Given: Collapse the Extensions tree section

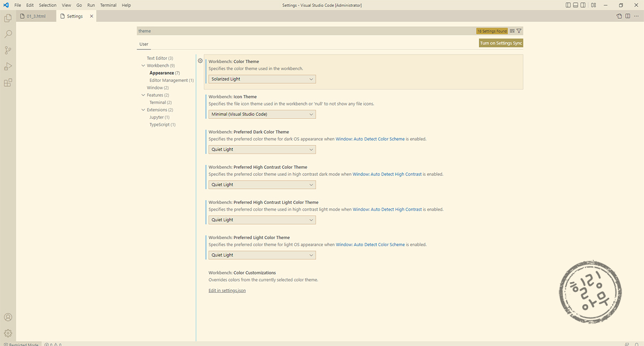Looking at the screenshot, I should tap(143, 110).
